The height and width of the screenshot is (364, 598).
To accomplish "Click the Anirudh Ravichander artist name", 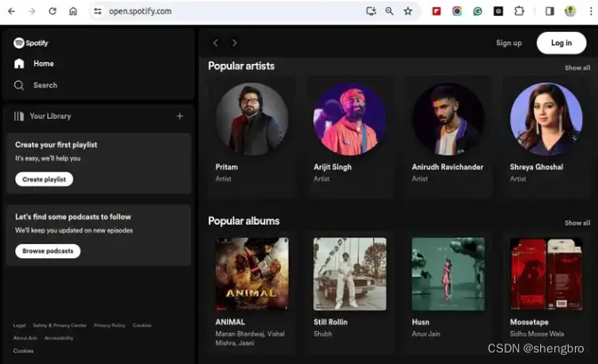I will click(447, 167).
